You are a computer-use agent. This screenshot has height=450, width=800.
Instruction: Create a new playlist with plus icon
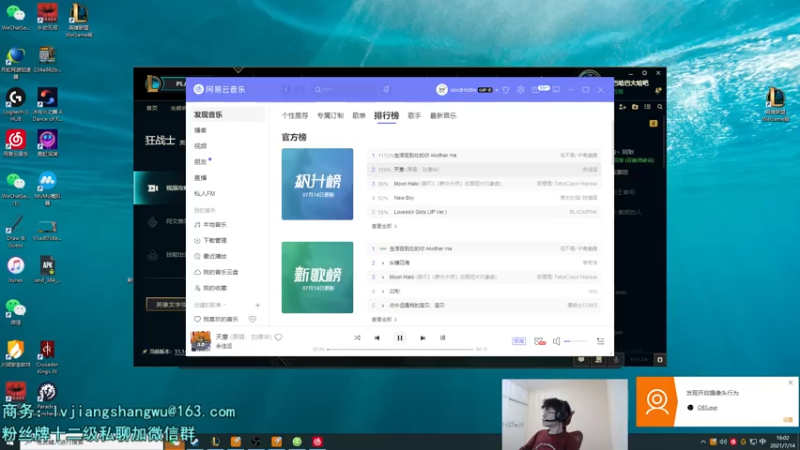tap(258, 305)
